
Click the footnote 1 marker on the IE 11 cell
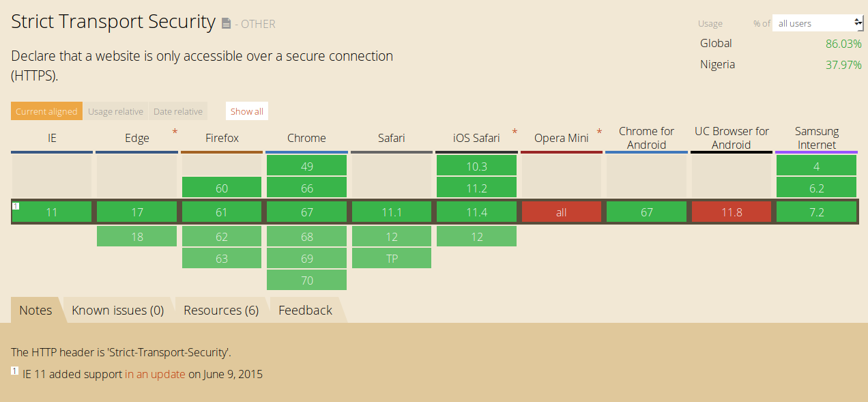[16, 205]
